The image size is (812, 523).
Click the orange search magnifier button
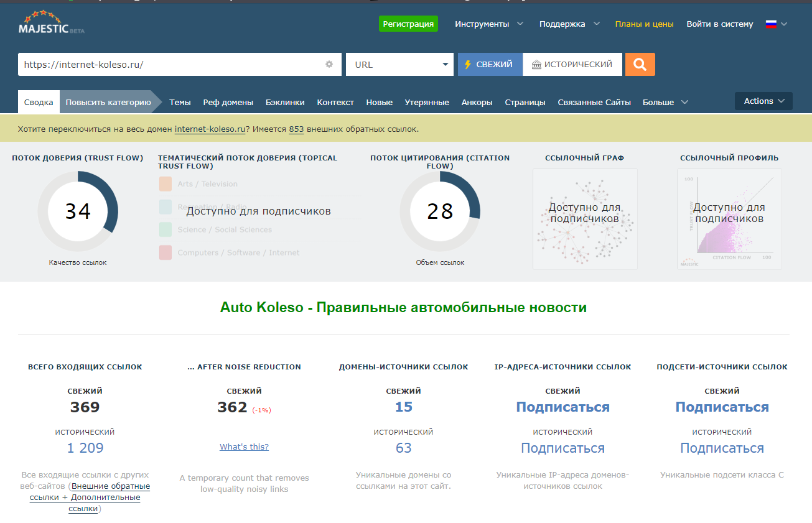pyautogui.click(x=640, y=64)
